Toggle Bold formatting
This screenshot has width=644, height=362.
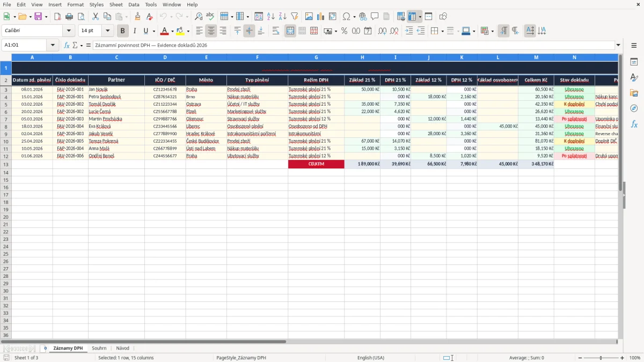tap(123, 31)
